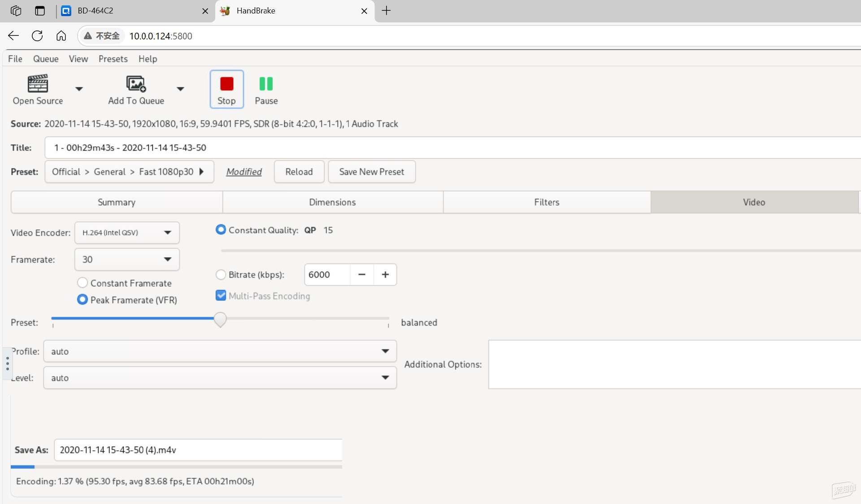Decrease bitrate with minus button
Image resolution: width=861 pixels, height=504 pixels.
pyautogui.click(x=361, y=275)
